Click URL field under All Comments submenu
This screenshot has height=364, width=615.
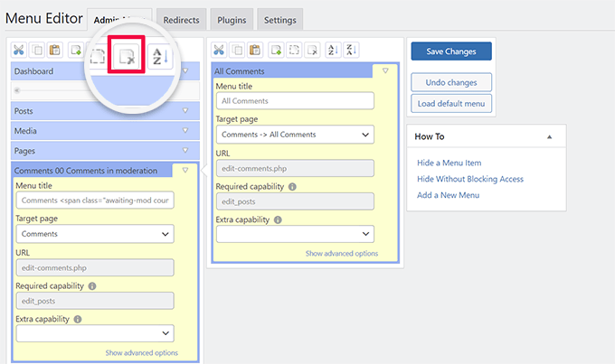coord(295,169)
